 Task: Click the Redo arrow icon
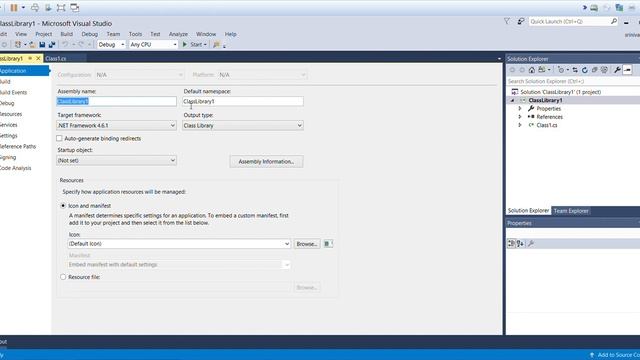coord(81,44)
